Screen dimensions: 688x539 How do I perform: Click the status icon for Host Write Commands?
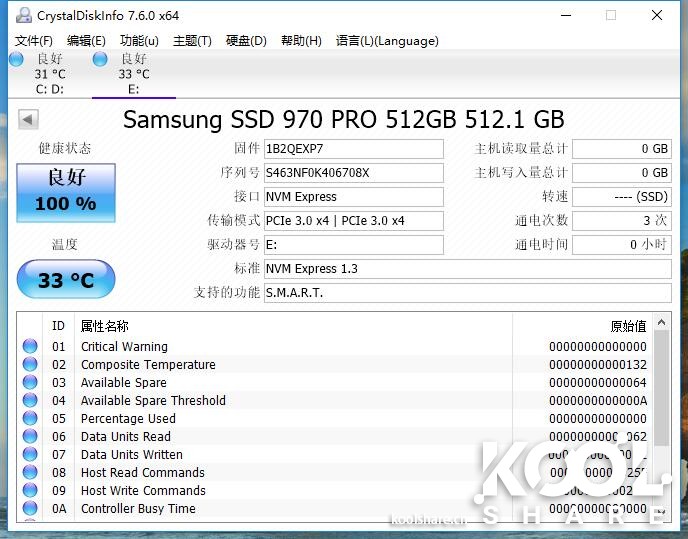tap(30, 490)
